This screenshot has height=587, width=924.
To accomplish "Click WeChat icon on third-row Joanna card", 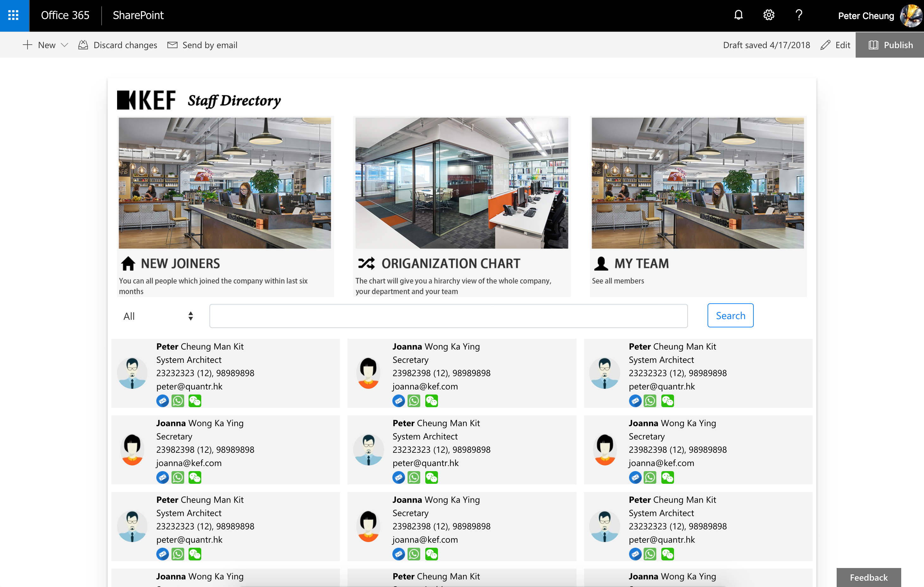I will click(431, 554).
